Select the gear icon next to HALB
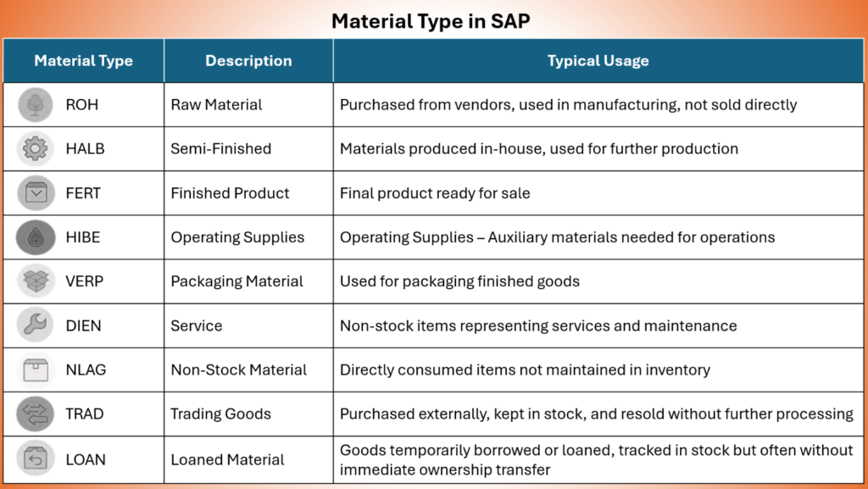This screenshot has width=868, height=489. click(x=36, y=148)
